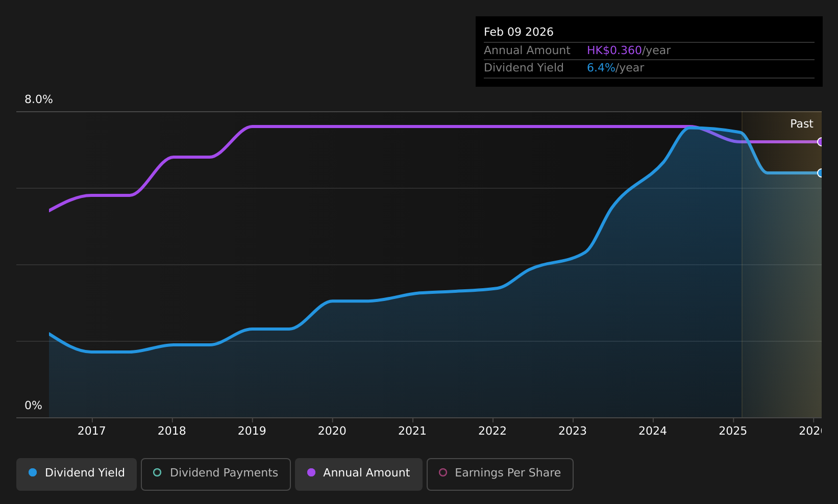Click the 2017 x-axis label
The height and width of the screenshot is (504, 838).
click(x=92, y=431)
